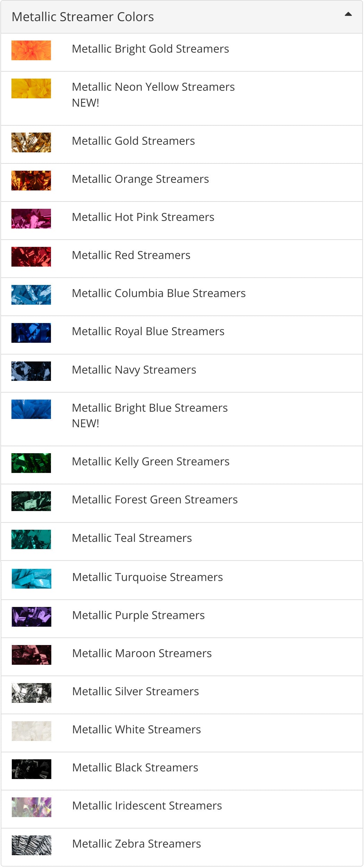
Task: Choose the Metallic Gold foil thumbnail
Action: pyautogui.click(x=31, y=143)
